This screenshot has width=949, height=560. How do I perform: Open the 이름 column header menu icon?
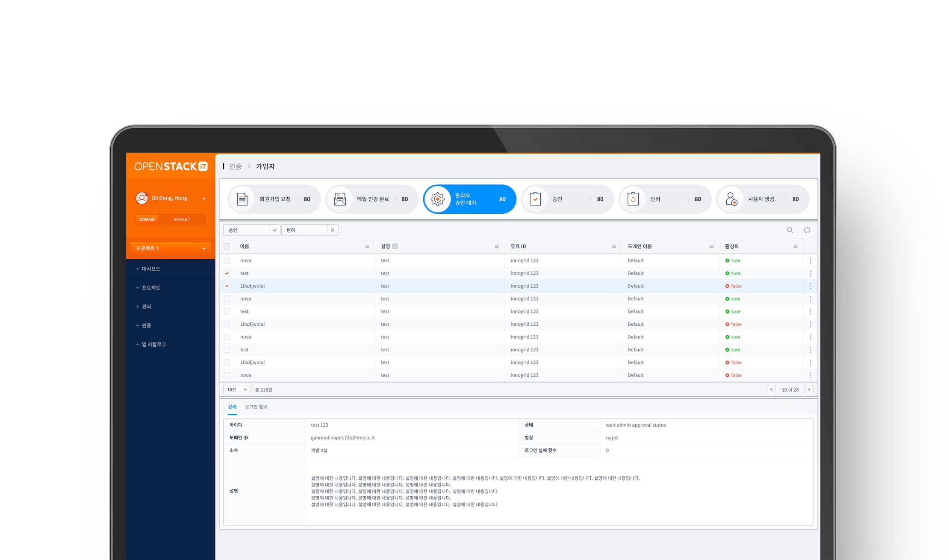coord(367,246)
